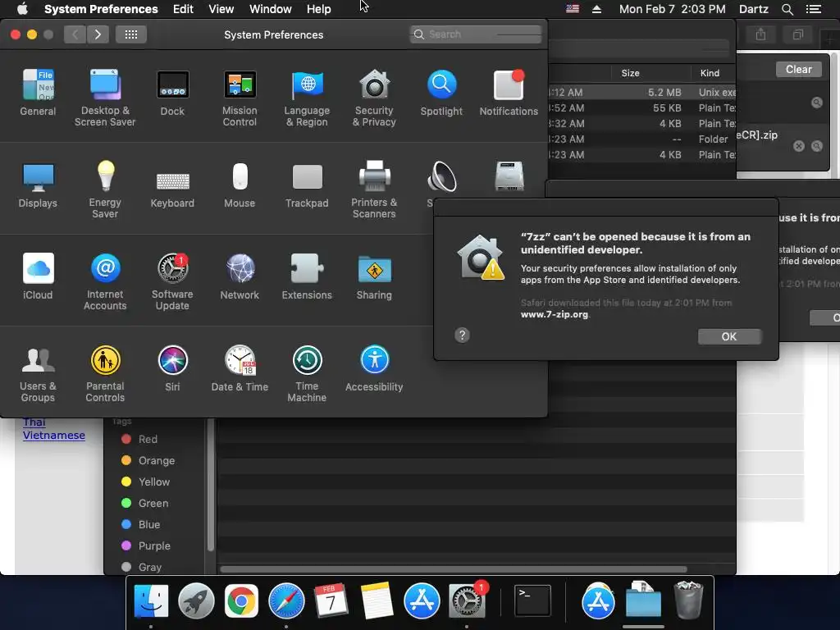The height and width of the screenshot is (630, 840).
Task: Click the help question mark in dialog
Action: (x=462, y=336)
